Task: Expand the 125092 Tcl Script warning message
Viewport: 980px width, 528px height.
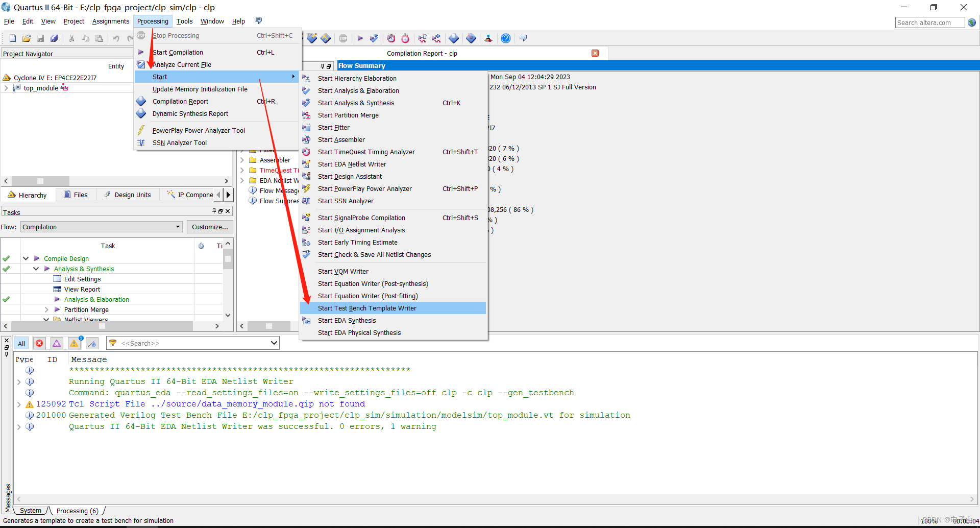Action: pyautogui.click(x=19, y=404)
